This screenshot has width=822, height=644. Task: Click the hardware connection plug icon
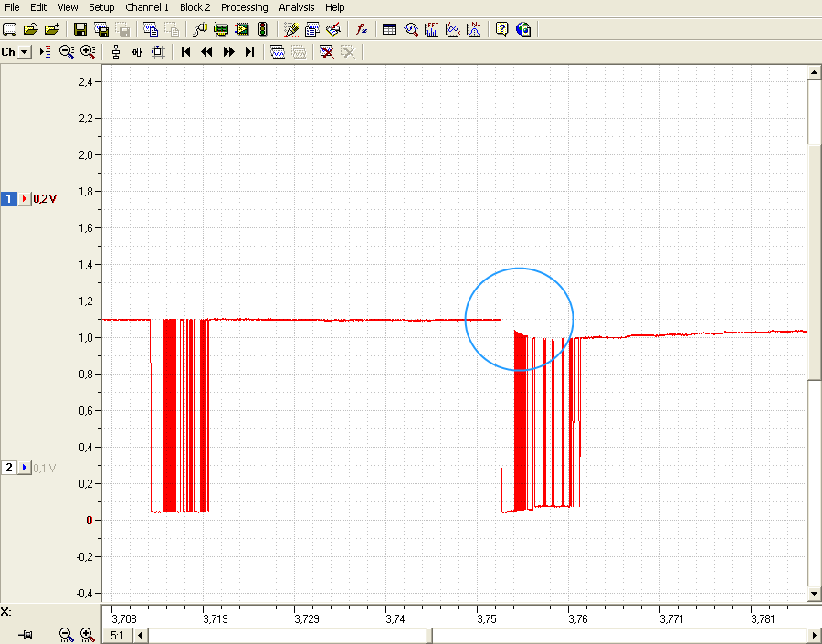(x=200, y=29)
